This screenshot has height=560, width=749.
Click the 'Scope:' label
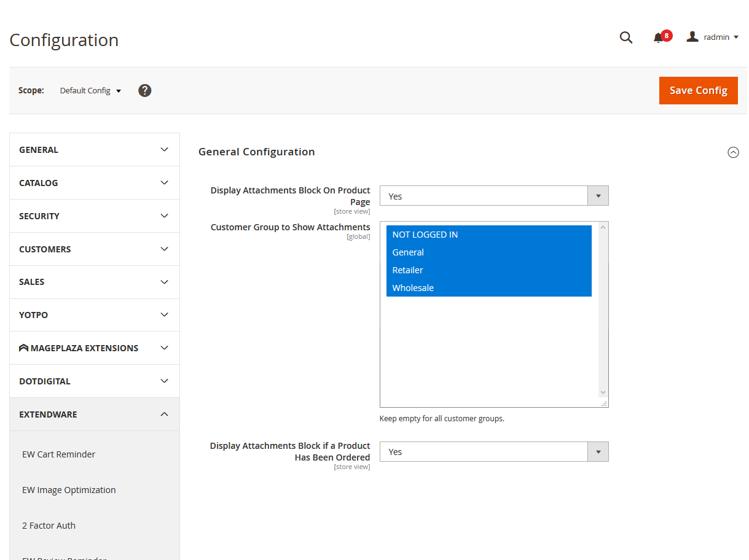[x=31, y=90]
